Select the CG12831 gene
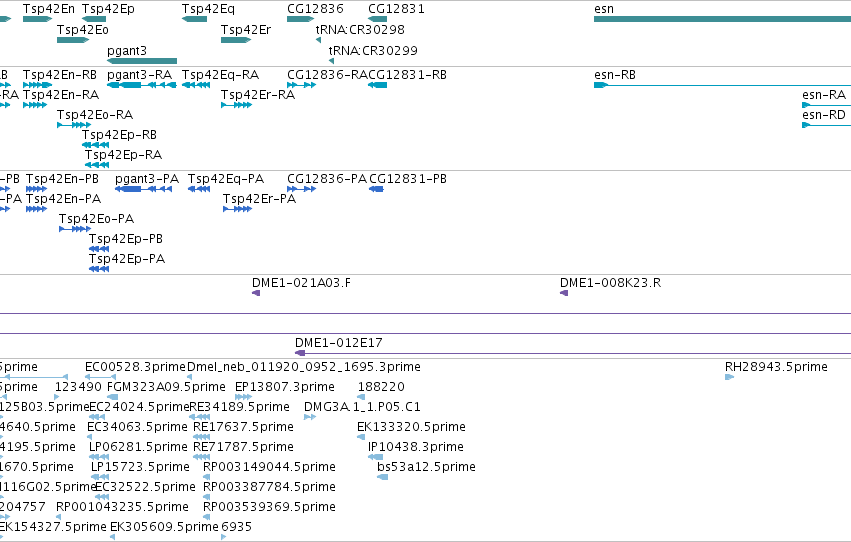 click(x=377, y=19)
